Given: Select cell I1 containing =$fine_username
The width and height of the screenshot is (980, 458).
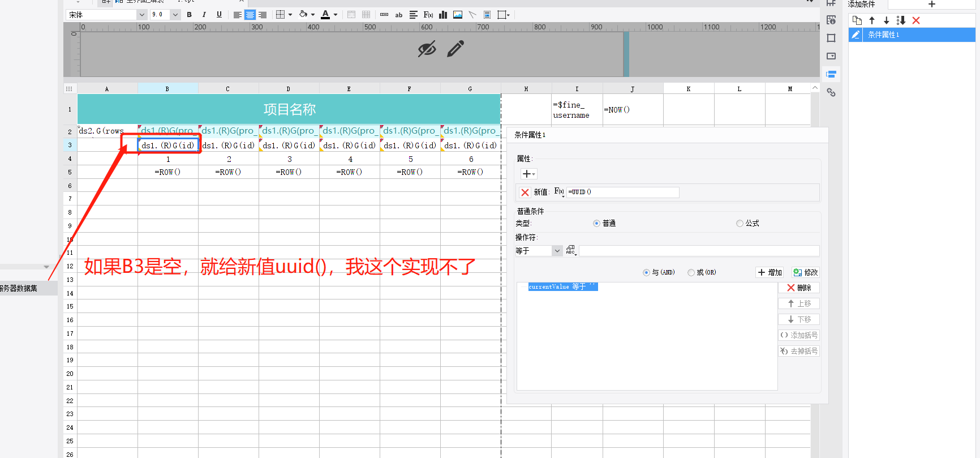Looking at the screenshot, I should tap(577, 109).
